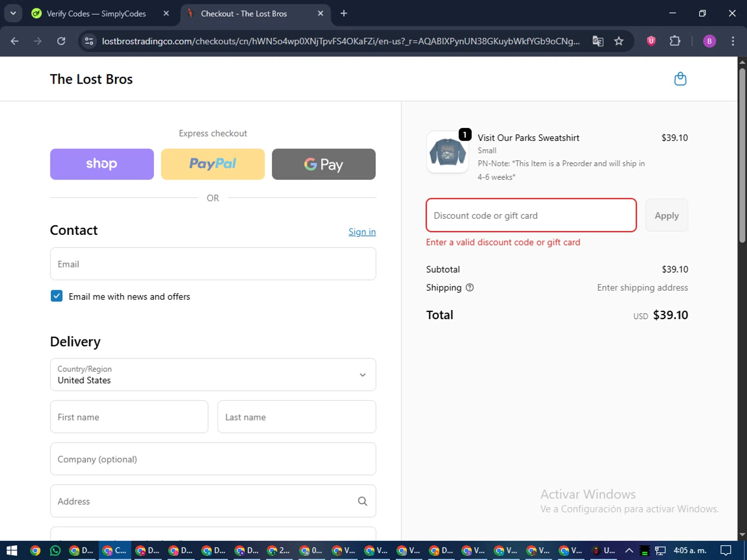Click the Last name field
747x560 pixels.
click(x=297, y=417)
